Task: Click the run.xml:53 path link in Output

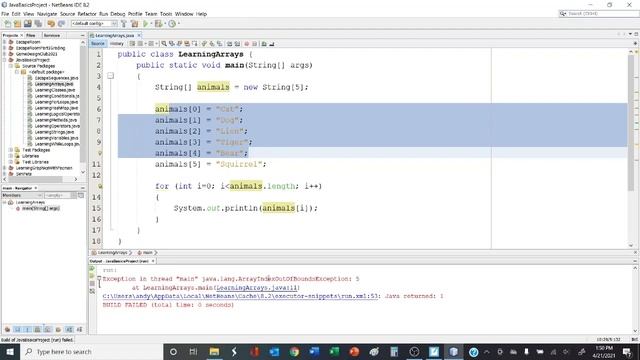Action: tap(240, 296)
